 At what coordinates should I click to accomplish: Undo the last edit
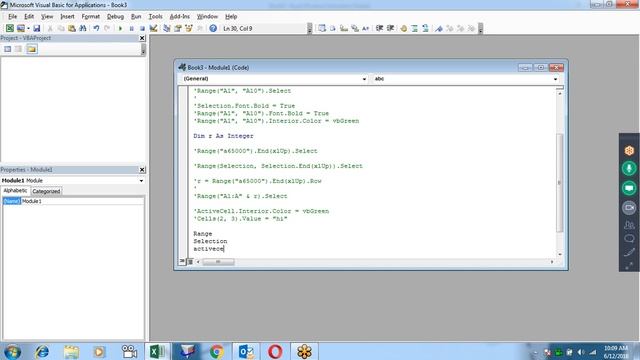click(x=96, y=28)
